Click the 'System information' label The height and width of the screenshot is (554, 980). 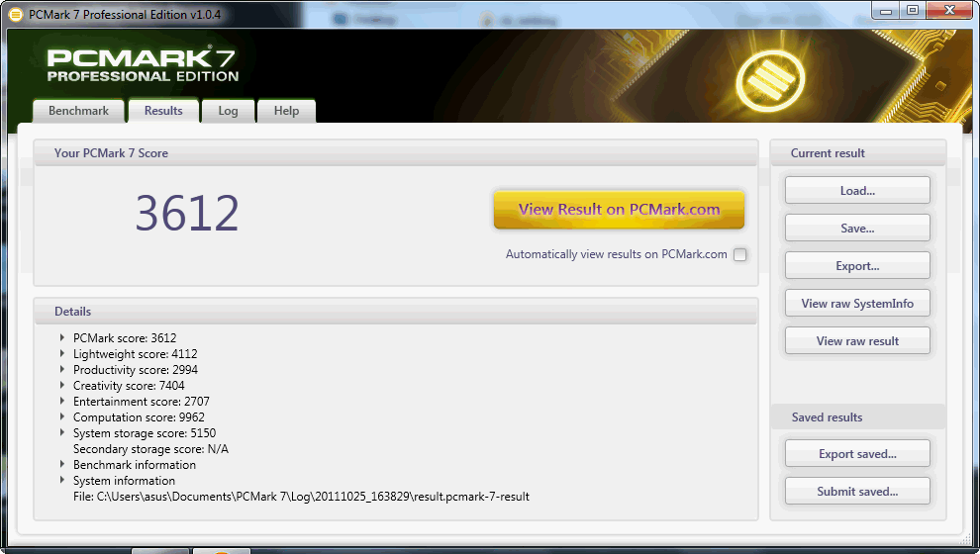[124, 481]
